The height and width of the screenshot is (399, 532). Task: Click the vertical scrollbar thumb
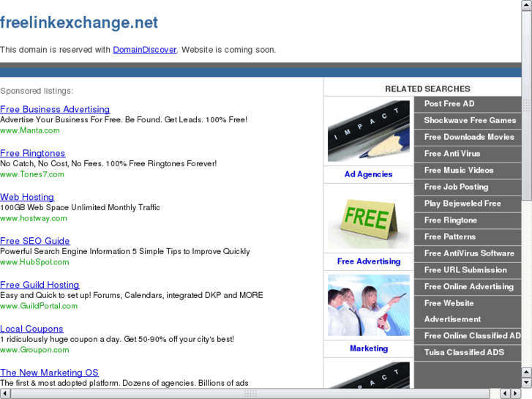click(527, 105)
